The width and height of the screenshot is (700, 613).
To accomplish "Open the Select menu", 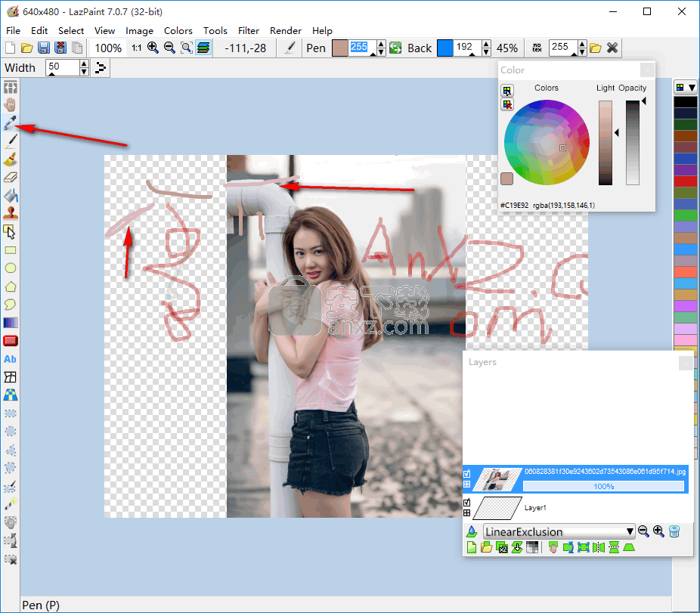I will (x=71, y=30).
